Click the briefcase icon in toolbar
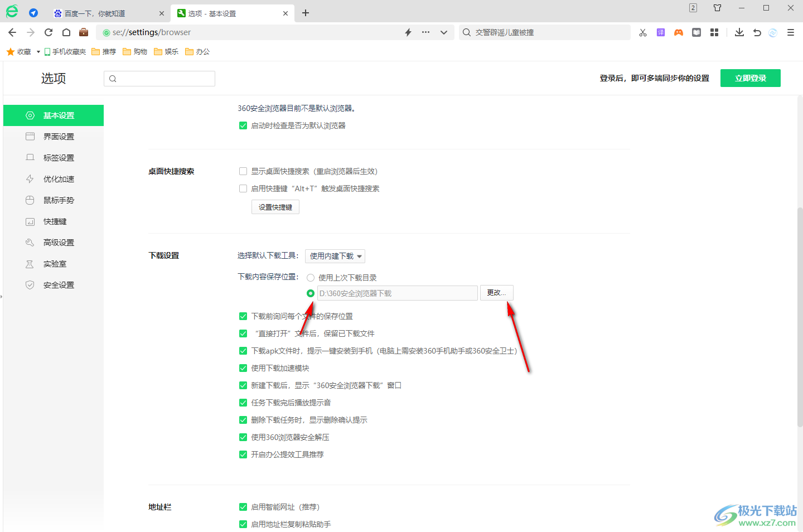The width and height of the screenshot is (803, 532). click(84, 32)
